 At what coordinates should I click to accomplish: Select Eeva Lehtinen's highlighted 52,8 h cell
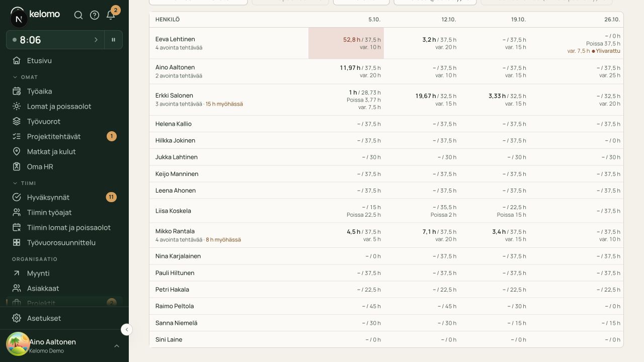point(346,43)
